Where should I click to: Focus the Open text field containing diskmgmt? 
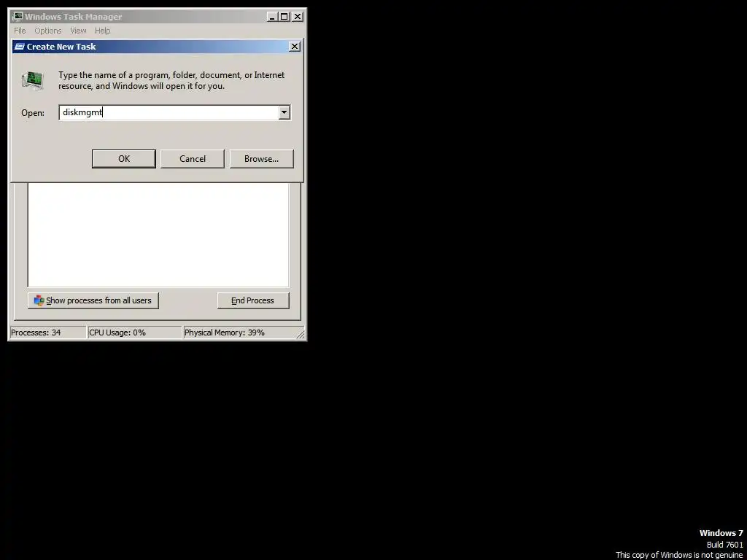[x=169, y=112]
